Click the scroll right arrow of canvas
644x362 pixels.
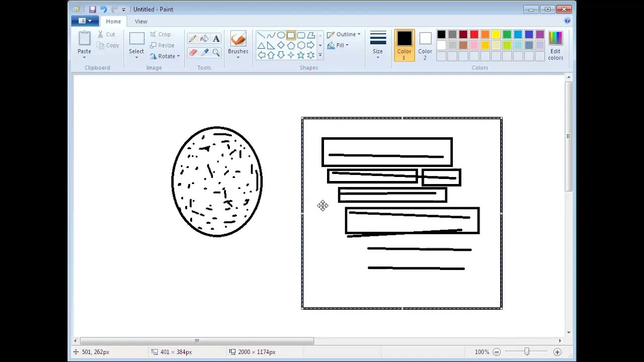[559, 341]
